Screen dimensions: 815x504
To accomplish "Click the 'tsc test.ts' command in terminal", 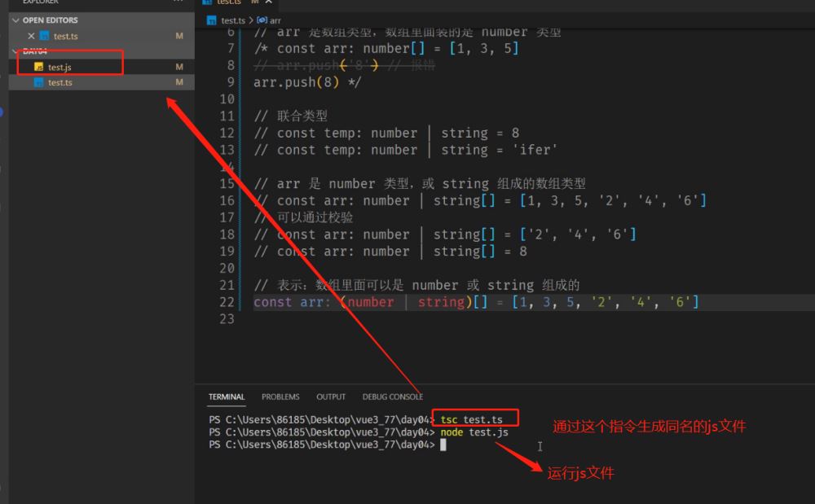I will click(471, 419).
